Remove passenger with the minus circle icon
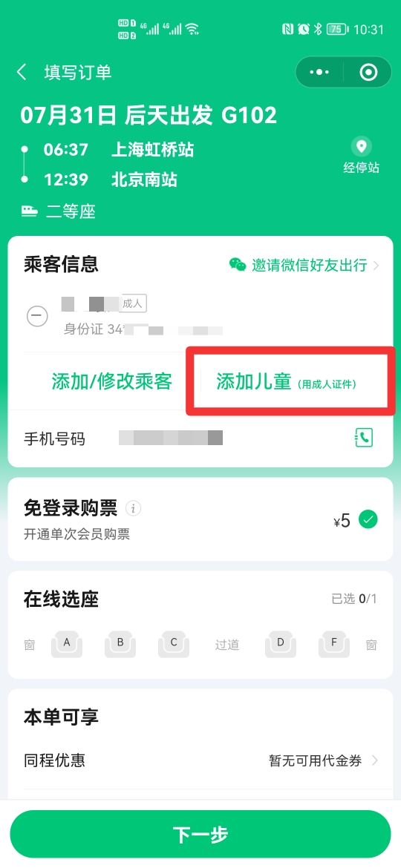Screen dimensions: 401x868 pos(38,316)
